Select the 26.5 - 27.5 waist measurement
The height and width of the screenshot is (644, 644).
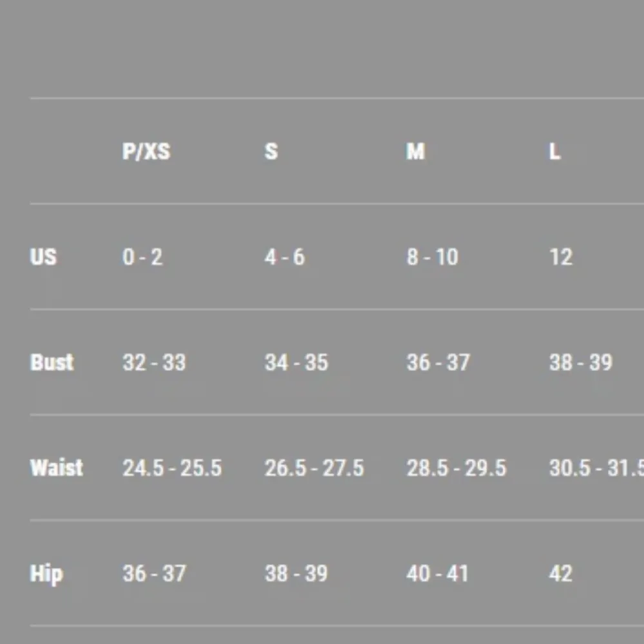click(x=314, y=468)
